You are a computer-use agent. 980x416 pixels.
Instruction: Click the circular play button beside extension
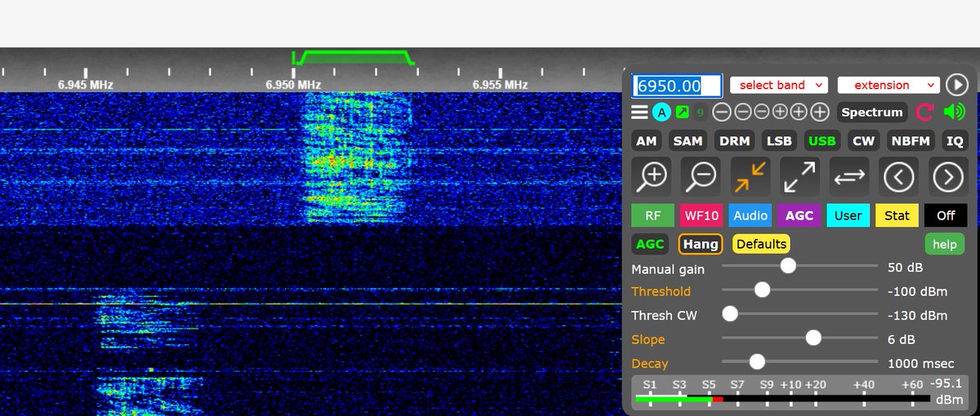956,85
